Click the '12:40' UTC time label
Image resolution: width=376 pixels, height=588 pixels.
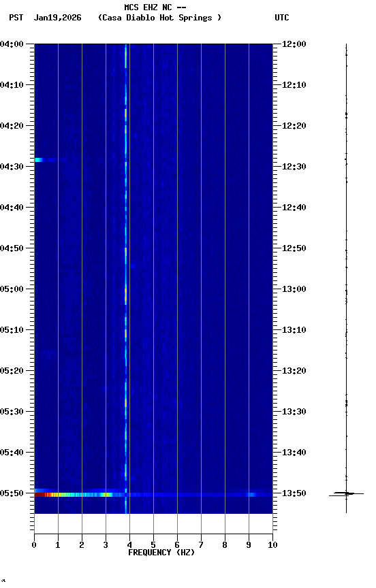pos(294,208)
